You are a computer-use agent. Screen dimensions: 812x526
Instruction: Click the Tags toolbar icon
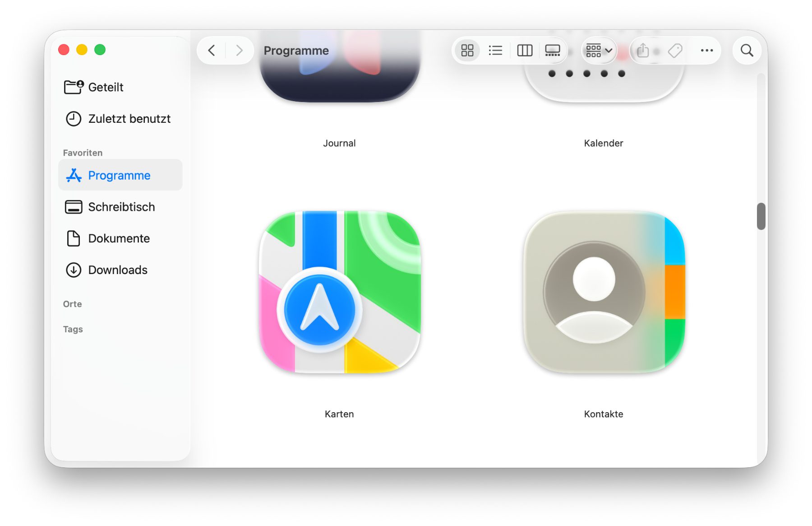pos(675,51)
